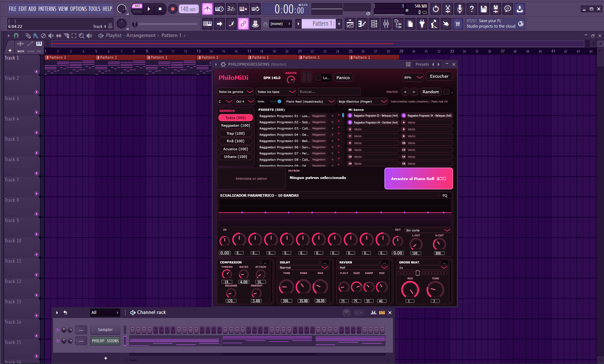Toggle the metronome icon in the top toolbar
This screenshot has width=604, height=364.
207,9
